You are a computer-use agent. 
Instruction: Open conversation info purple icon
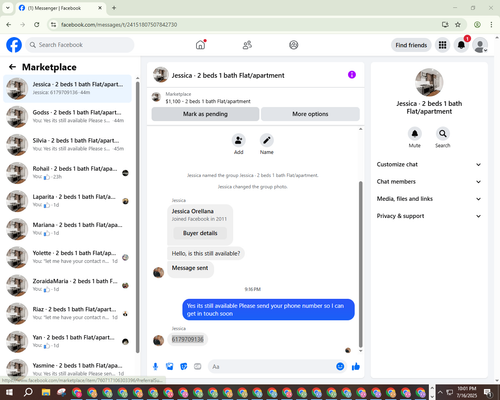click(352, 75)
